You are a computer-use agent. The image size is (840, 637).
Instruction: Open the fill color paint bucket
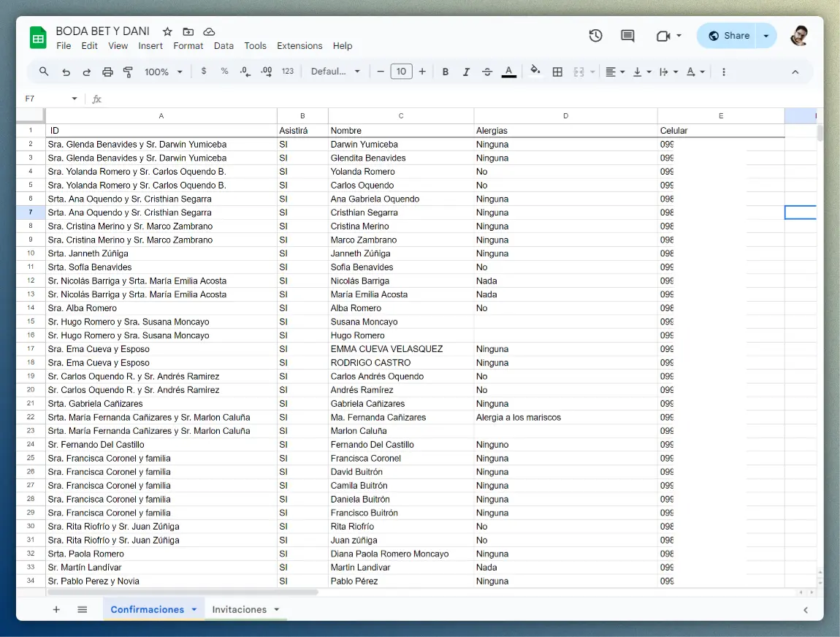pos(535,71)
